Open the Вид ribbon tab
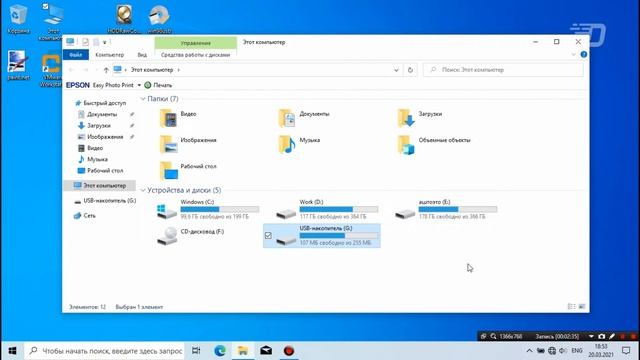Screen dimensions: 640x360 pyautogui.click(x=142, y=55)
